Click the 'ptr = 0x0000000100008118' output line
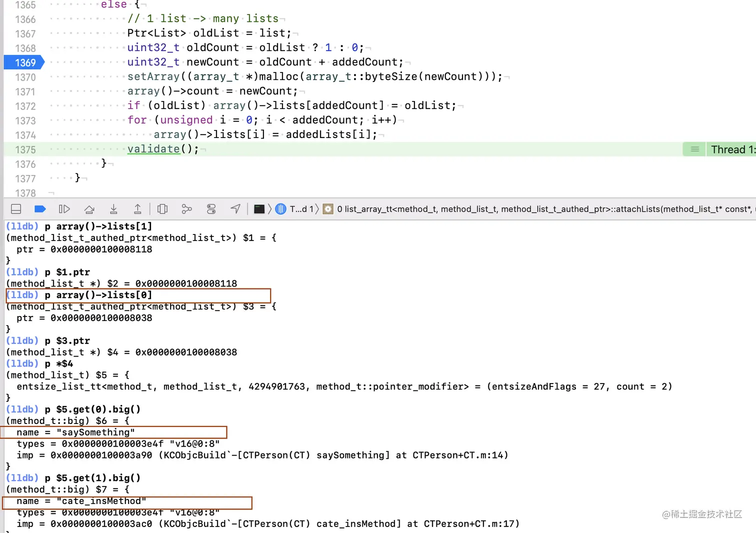The image size is (756, 533). tap(84, 249)
